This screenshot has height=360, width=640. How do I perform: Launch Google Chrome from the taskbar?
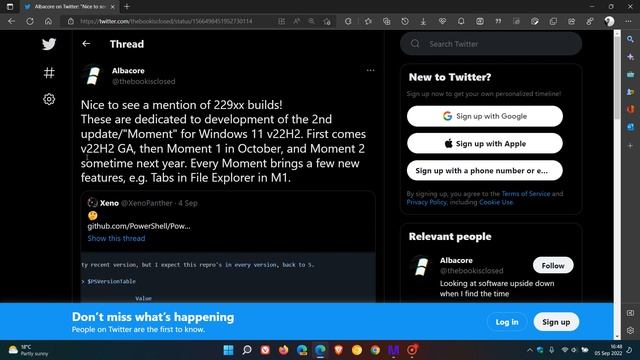375,350
